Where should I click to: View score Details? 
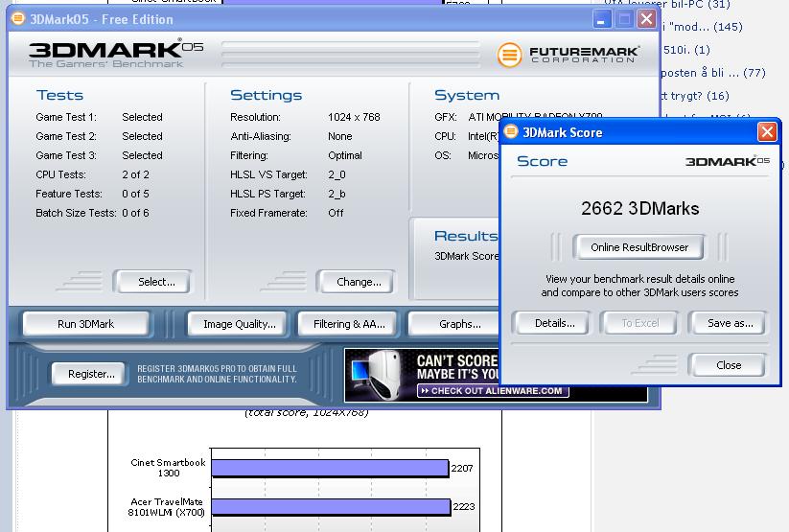coord(551,323)
